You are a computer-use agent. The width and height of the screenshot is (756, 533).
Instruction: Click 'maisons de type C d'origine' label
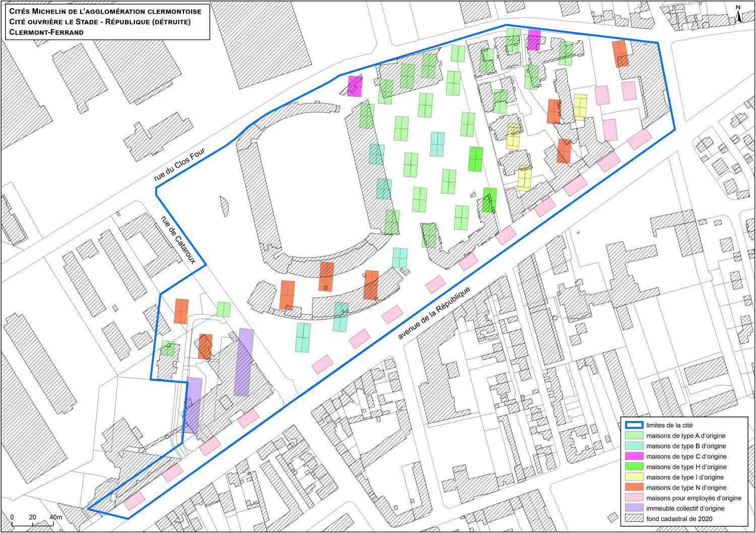coord(686,456)
